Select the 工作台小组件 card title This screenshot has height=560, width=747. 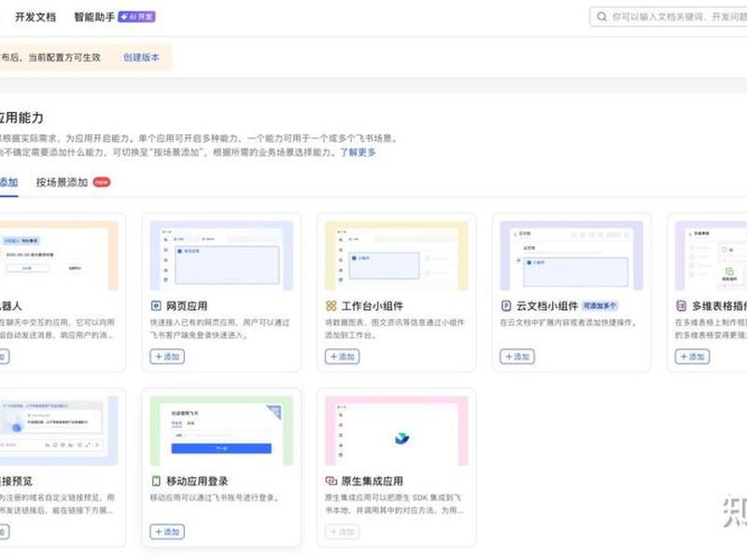coord(372,306)
